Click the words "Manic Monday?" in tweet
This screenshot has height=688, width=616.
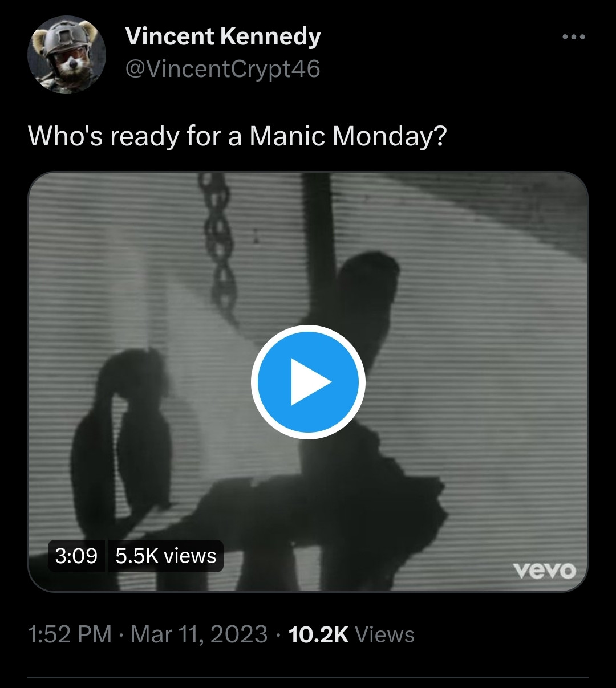347,137
